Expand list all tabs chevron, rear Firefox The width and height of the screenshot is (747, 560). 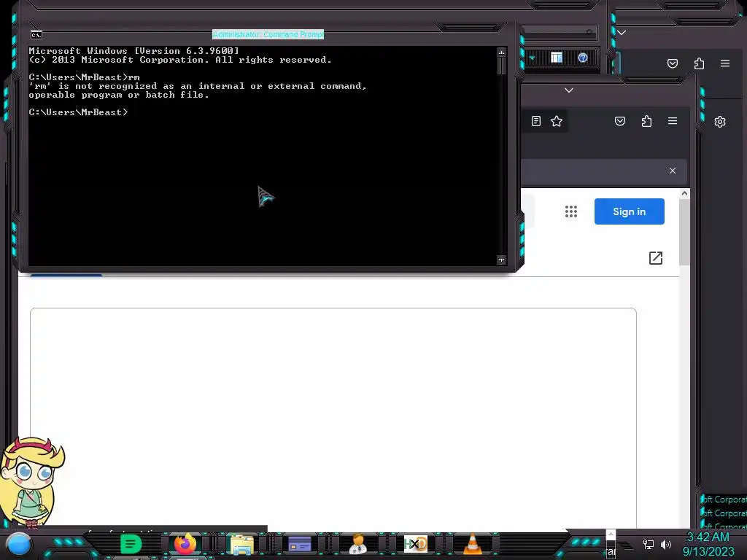pos(622,32)
